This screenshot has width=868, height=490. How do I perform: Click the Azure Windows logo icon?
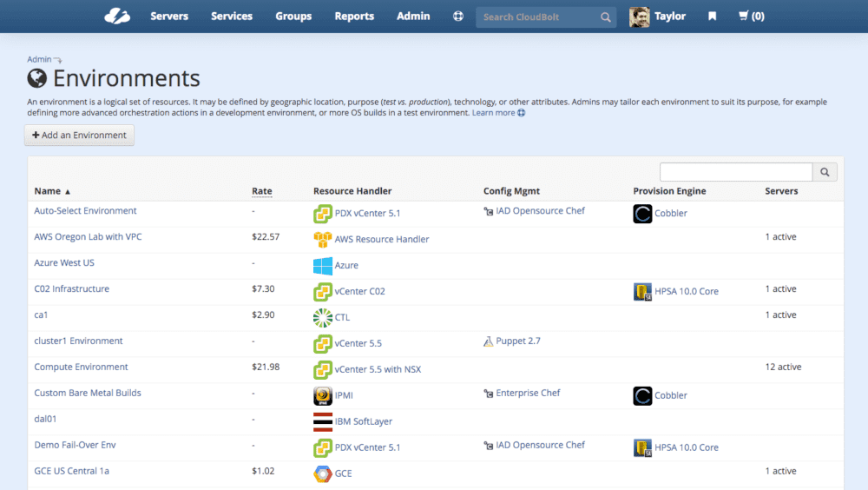click(x=323, y=265)
